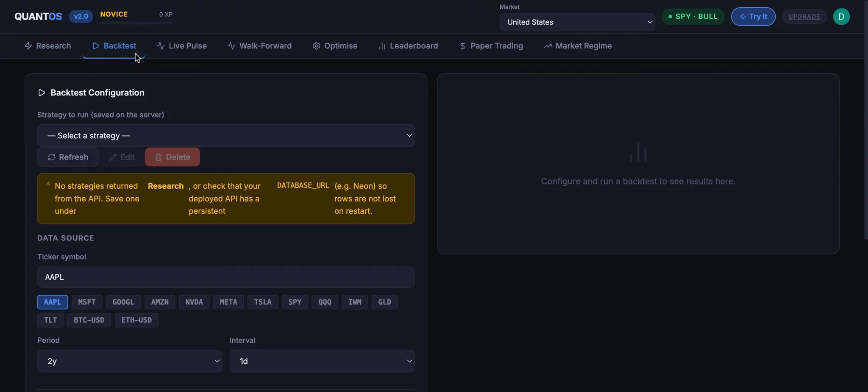Select the MSFT ticker chip
This screenshot has height=392, width=868.
click(87, 302)
